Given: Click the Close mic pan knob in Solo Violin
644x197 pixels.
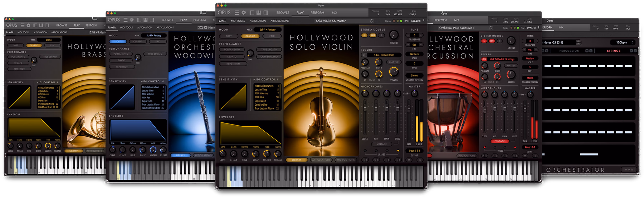Looking at the screenshot, I should click(365, 94).
